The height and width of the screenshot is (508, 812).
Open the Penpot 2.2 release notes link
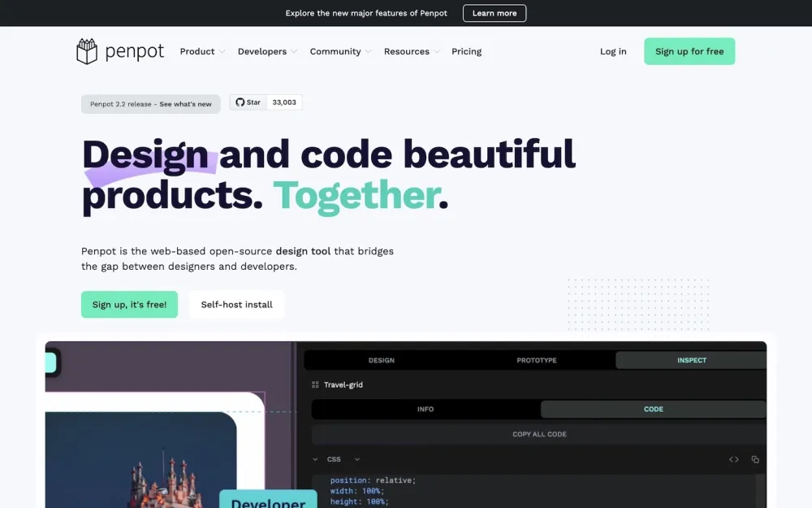coord(150,104)
